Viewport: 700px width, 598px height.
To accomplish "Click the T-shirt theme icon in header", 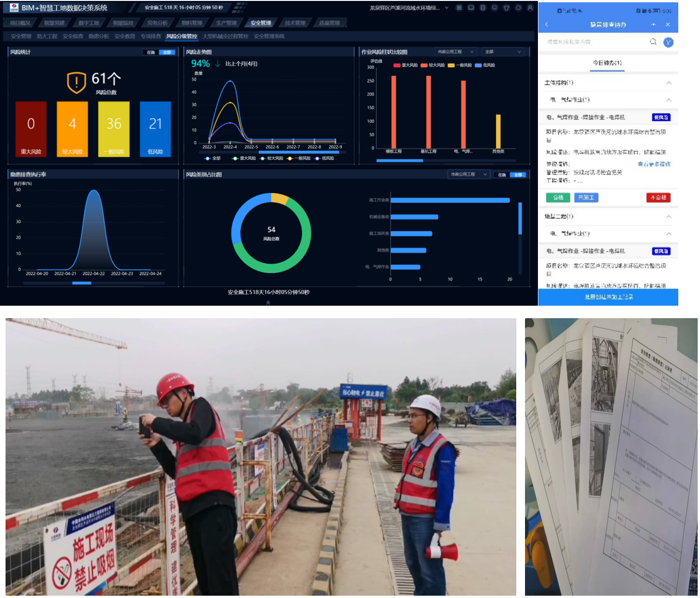I will point(507,8).
